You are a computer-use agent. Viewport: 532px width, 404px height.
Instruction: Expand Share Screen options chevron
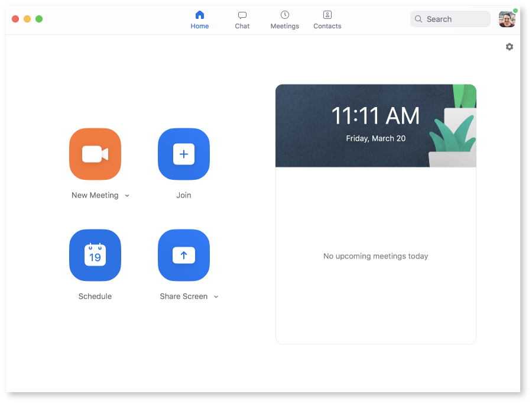click(216, 297)
